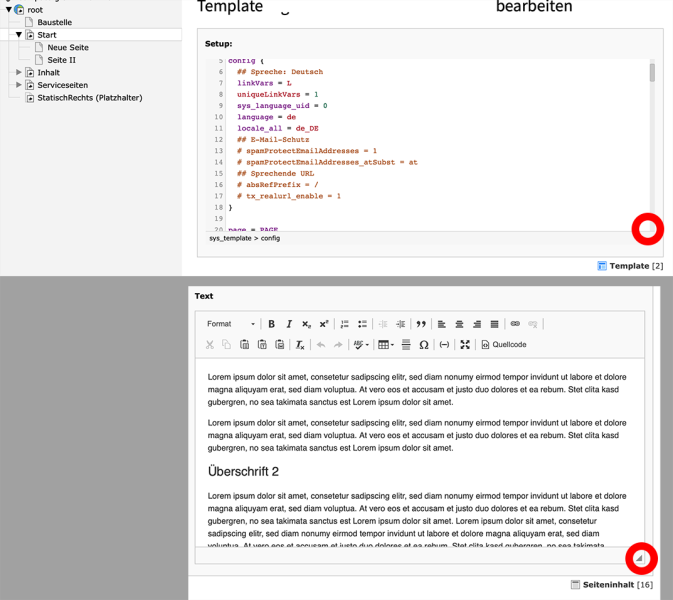Center align the text

(x=459, y=324)
